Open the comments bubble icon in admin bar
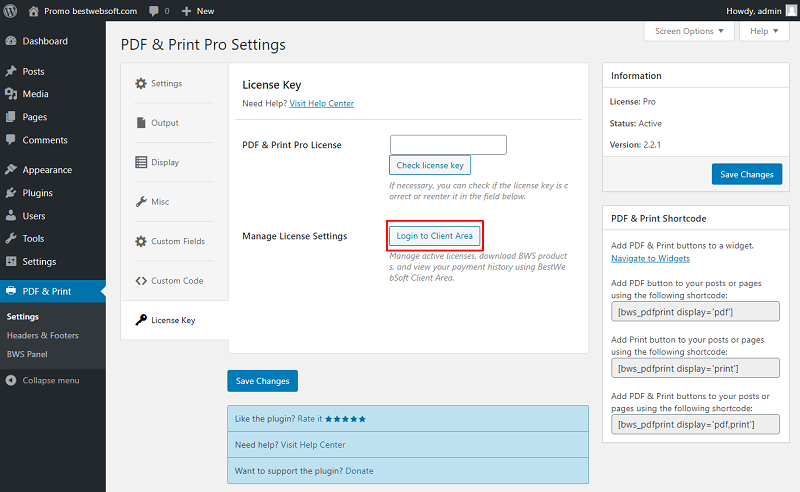The height and width of the screenshot is (492, 800). pyautogui.click(x=154, y=11)
